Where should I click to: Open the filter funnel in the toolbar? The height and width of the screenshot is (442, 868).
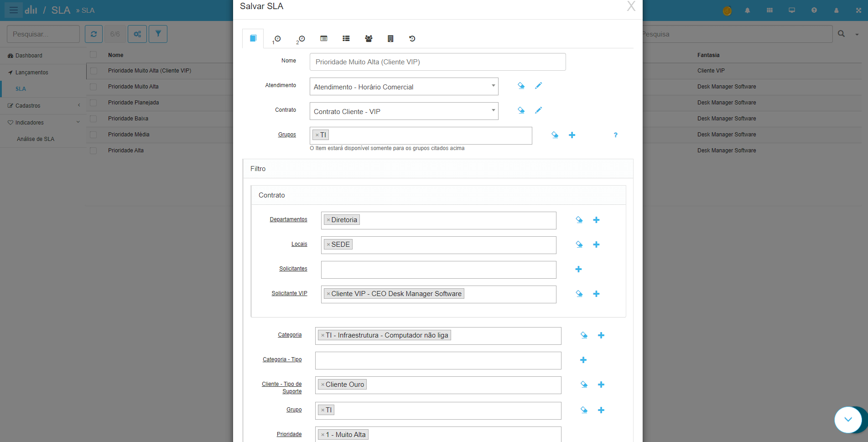click(158, 34)
